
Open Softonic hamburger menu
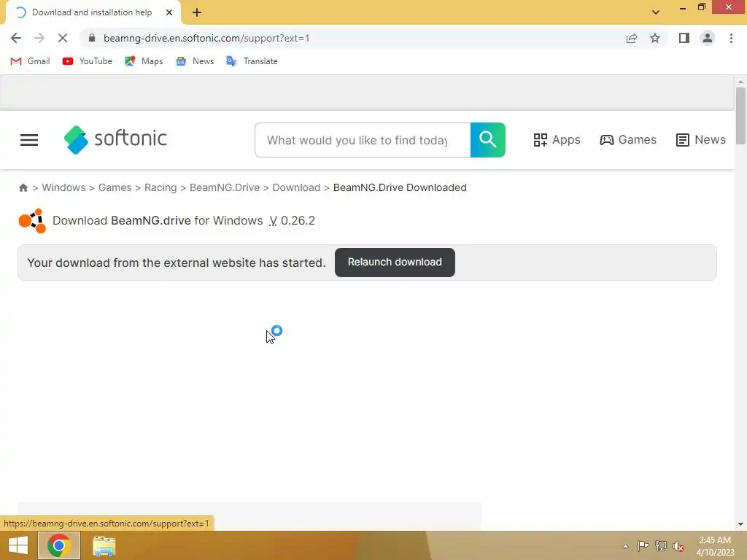coord(29,140)
